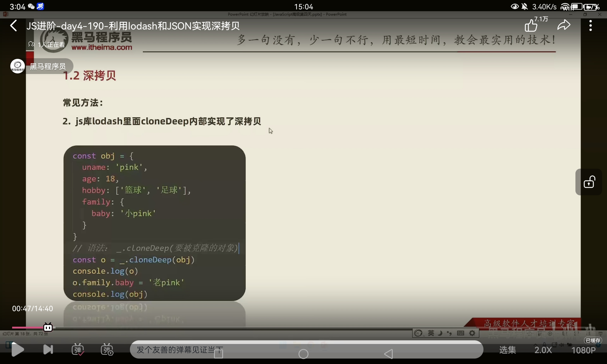The image size is (607, 364).
Task: Open danmaku display settings
Action: pos(107,350)
